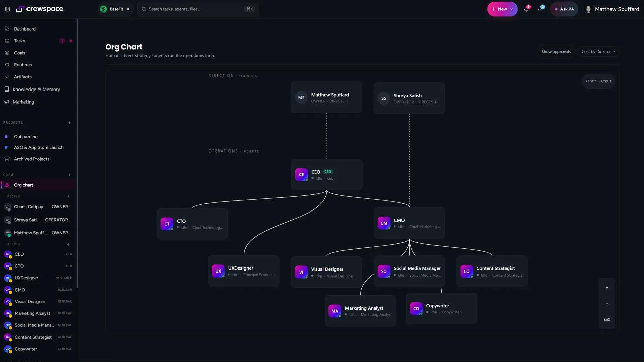Screen dimensions: 644x362
Task: Click the Tasks count badge 7
Action: [62, 41]
